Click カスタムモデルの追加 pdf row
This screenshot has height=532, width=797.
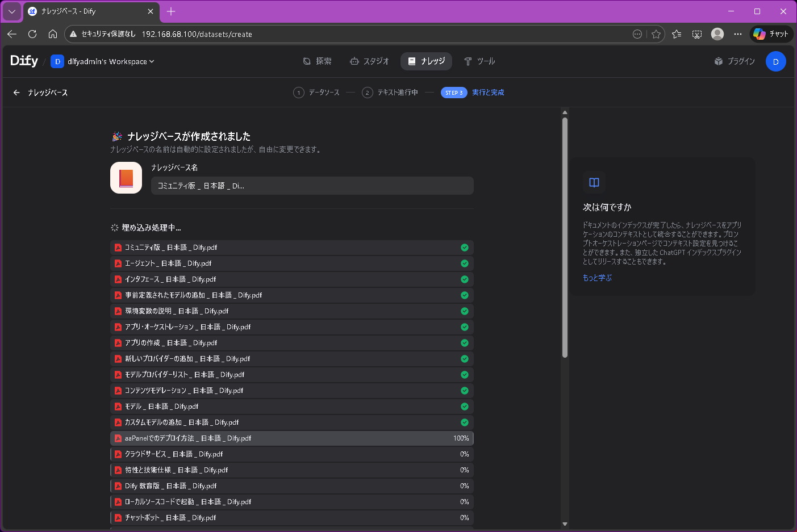292,422
